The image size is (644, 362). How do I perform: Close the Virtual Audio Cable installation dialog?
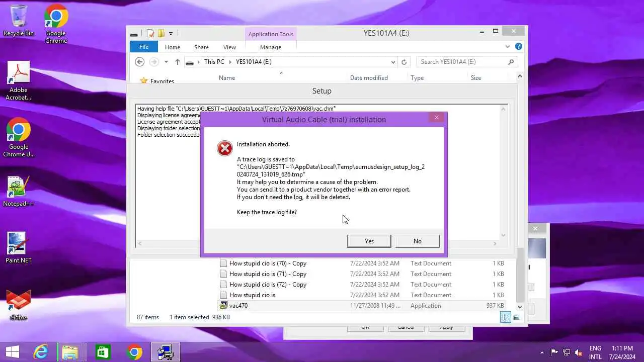click(x=436, y=117)
